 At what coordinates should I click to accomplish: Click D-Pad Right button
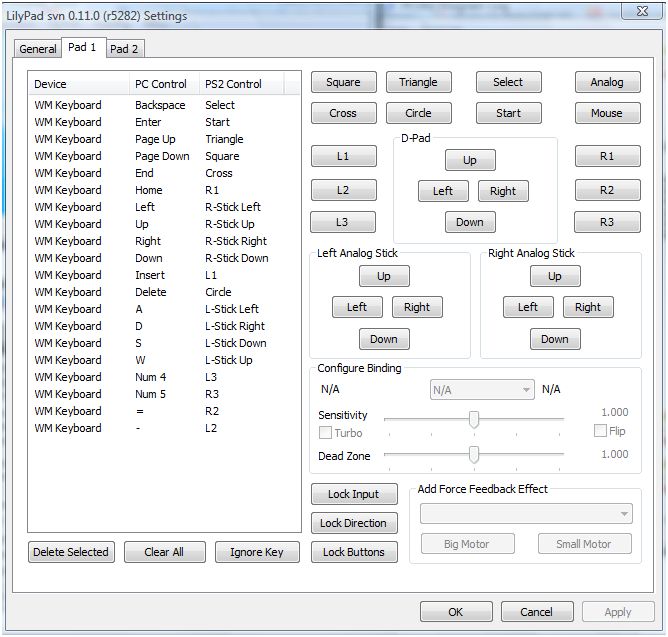[503, 191]
